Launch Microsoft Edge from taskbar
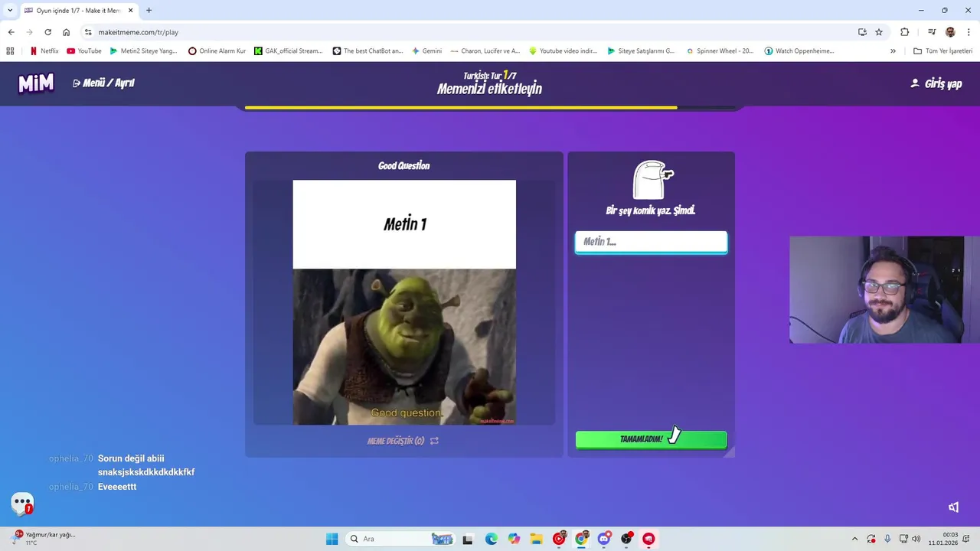The width and height of the screenshot is (980, 551). pyautogui.click(x=491, y=539)
